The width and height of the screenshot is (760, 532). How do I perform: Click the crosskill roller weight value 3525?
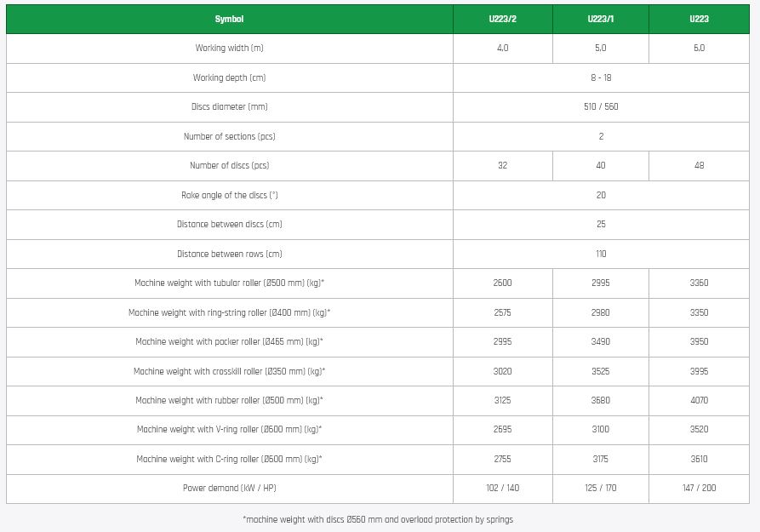(x=601, y=371)
